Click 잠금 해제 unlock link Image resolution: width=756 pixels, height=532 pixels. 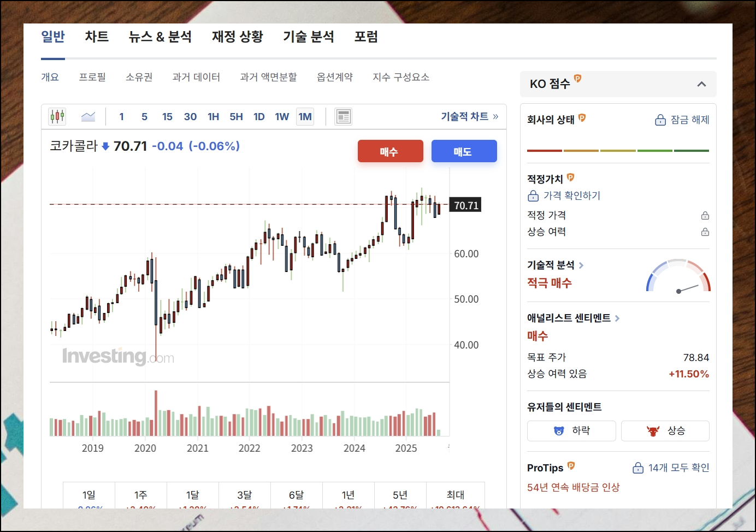682,120
